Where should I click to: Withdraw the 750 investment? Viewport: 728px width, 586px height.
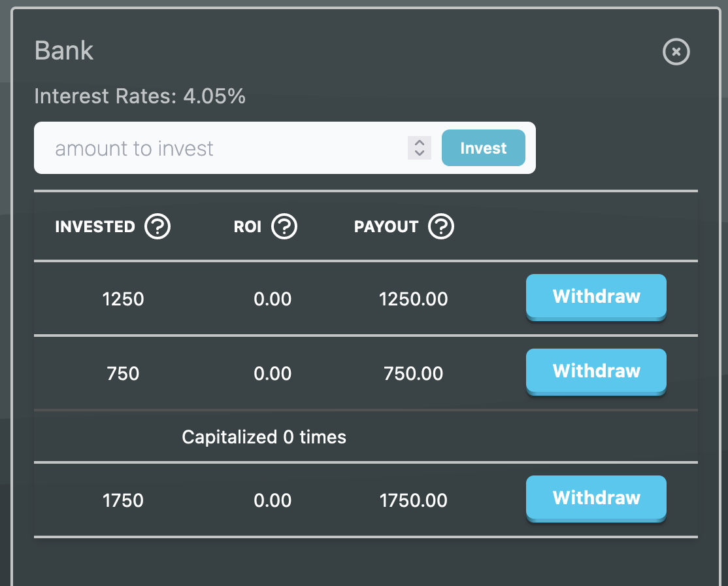596,371
